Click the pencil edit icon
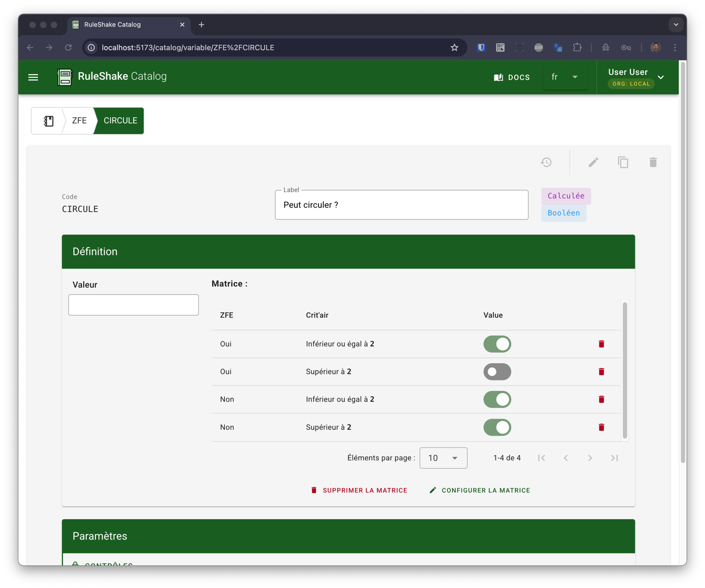705x588 pixels. click(x=593, y=162)
